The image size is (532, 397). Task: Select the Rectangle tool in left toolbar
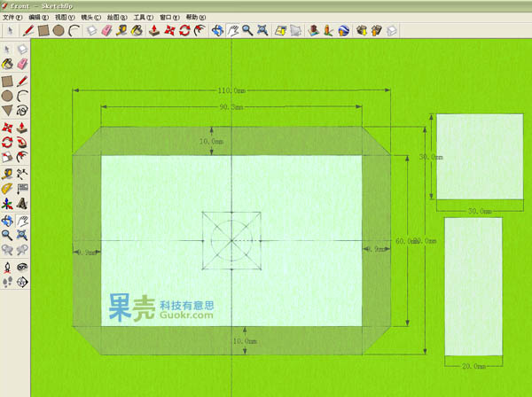[8, 81]
